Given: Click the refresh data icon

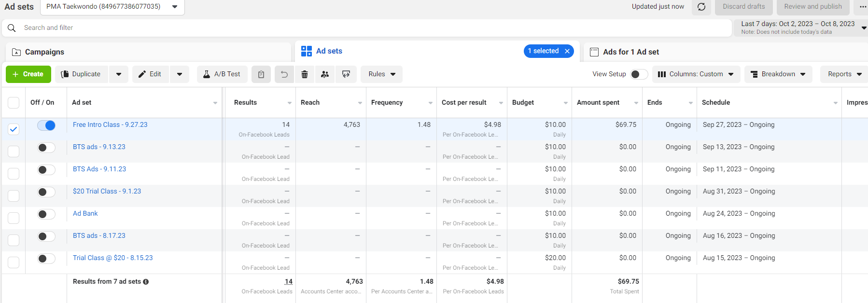Looking at the screenshot, I should 701,7.
